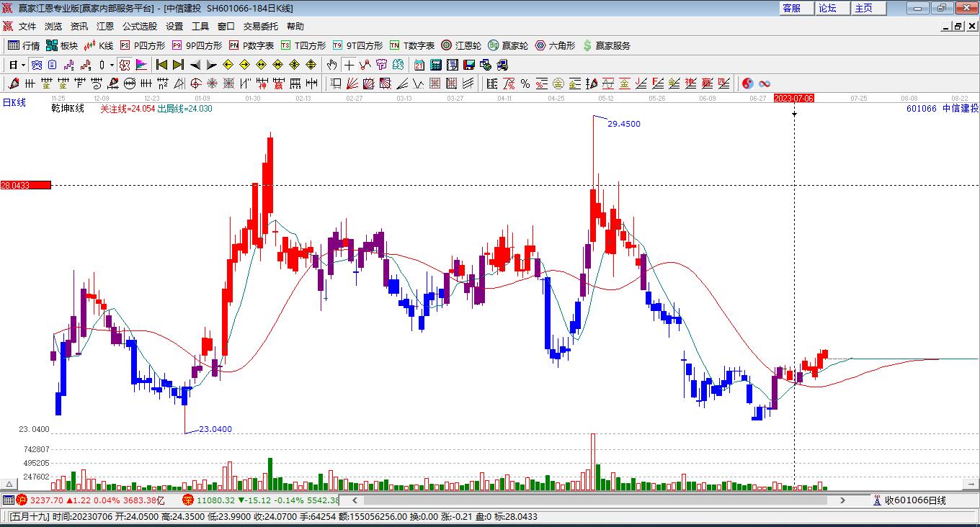Click the 赢 character drawing tool icon

click(x=278, y=84)
